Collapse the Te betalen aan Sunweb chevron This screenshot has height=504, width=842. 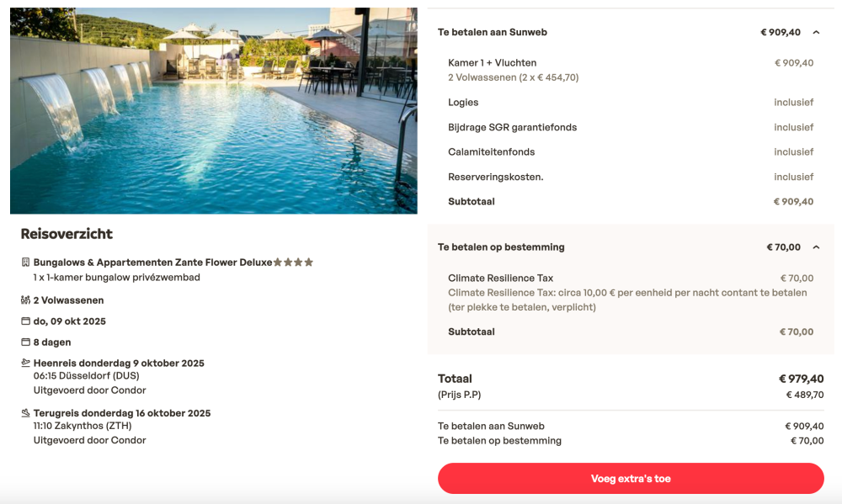tap(816, 33)
